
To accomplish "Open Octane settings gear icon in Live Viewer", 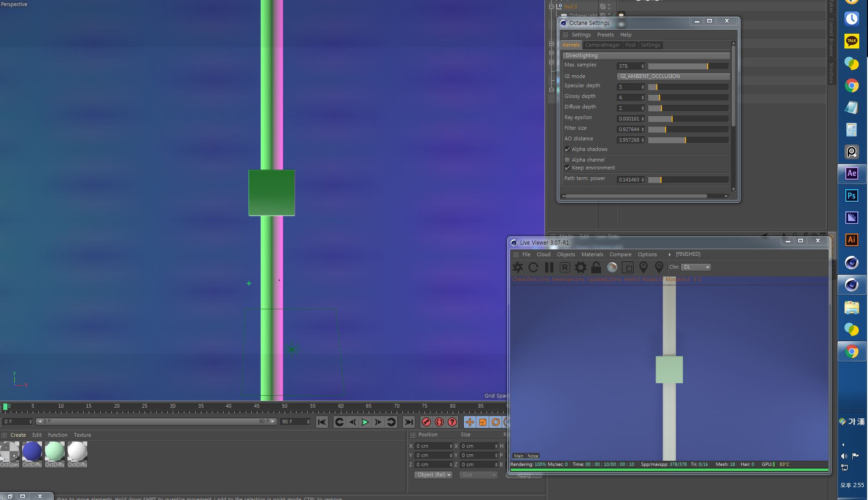I will pyautogui.click(x=580, y=267).
